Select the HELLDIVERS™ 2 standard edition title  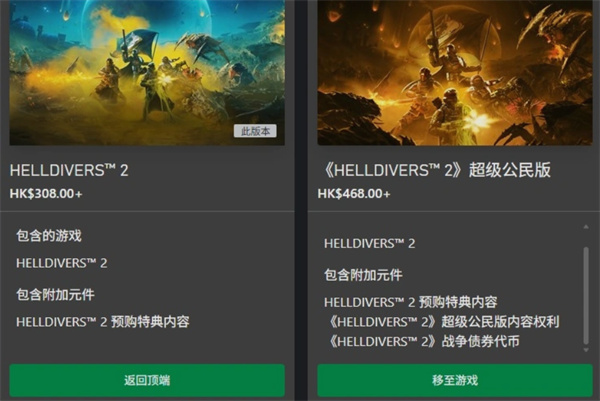[x=69, y=171]
